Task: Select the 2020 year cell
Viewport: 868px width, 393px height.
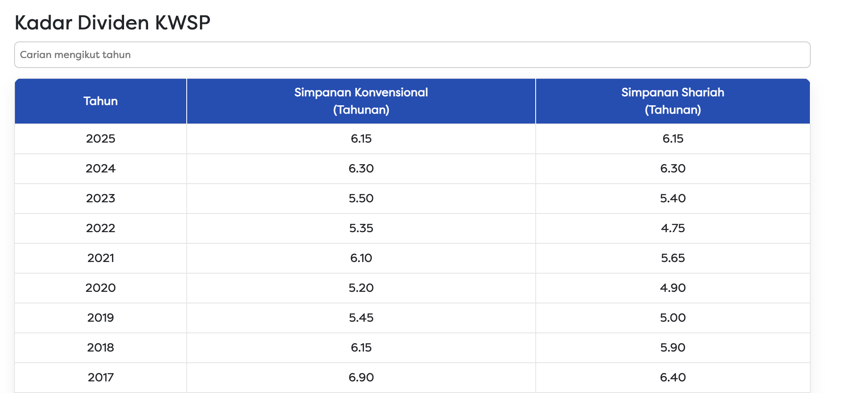Action: click(100, 288)
